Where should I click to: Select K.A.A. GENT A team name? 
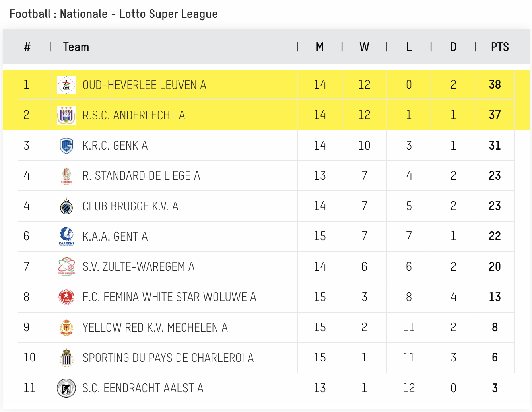(x=115, y=237)
